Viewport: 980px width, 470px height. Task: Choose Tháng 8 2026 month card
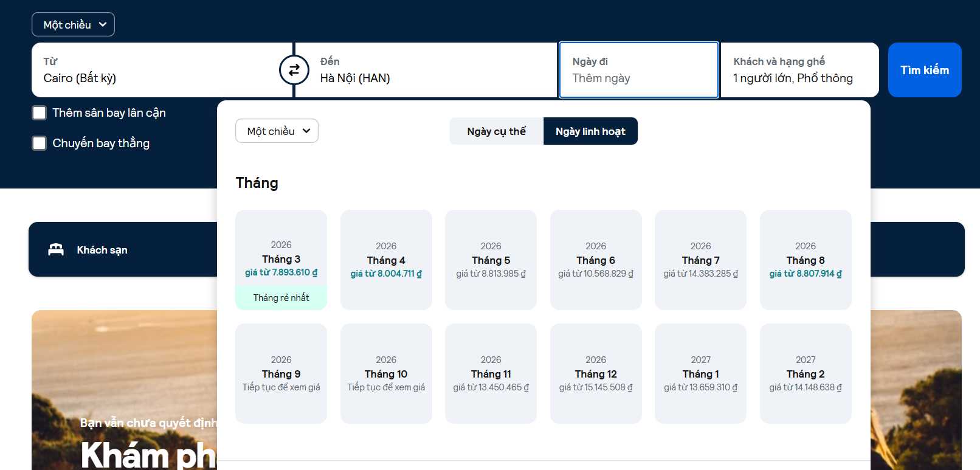(806, 260)
